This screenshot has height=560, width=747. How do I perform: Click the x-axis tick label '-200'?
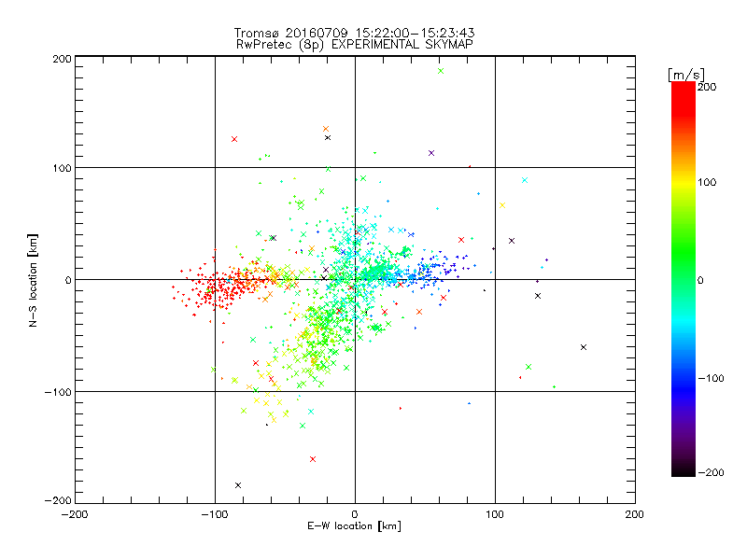75,514
